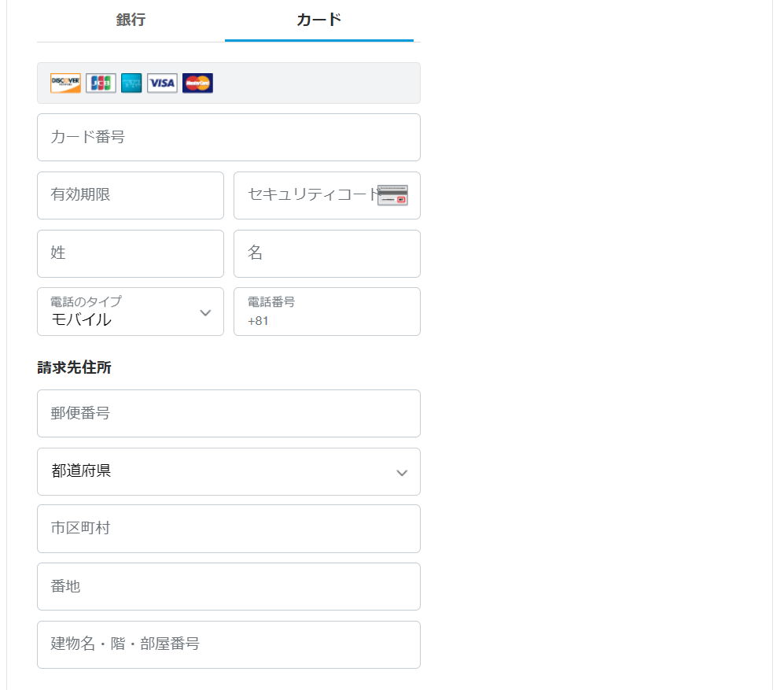Click the chevron arrow beside モバイル
The image size is (784, 690).
(205, 313)
